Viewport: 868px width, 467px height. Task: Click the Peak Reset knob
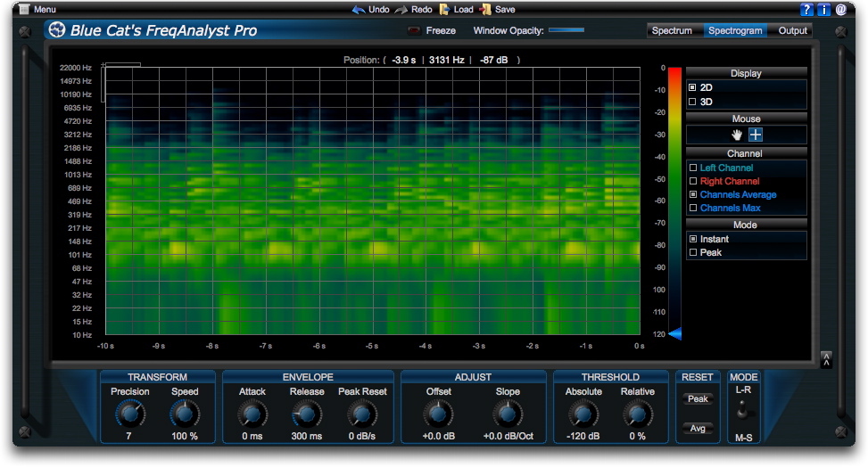(x=362, y=414)
